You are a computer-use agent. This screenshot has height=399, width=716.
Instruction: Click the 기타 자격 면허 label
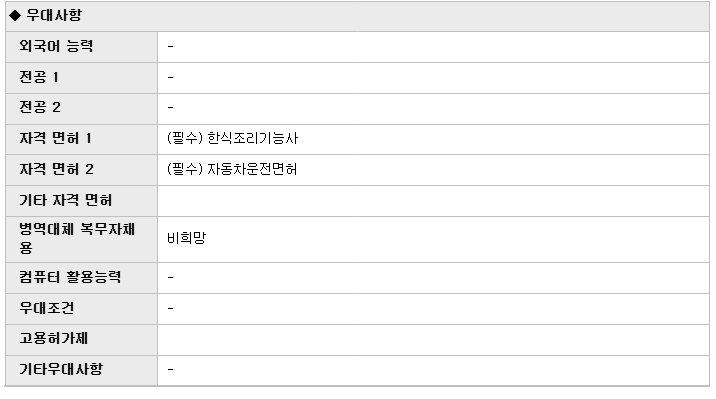coord(65,200)
